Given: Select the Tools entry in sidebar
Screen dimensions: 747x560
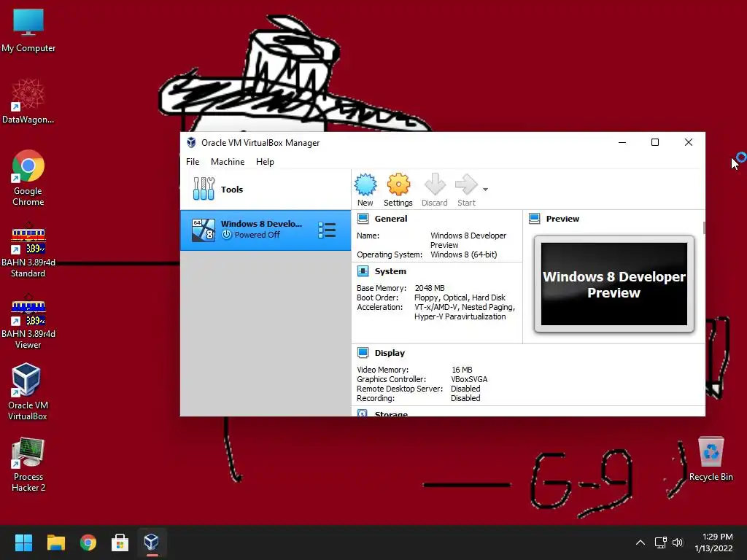Looking at the screenshot, I should pos(266,190).
